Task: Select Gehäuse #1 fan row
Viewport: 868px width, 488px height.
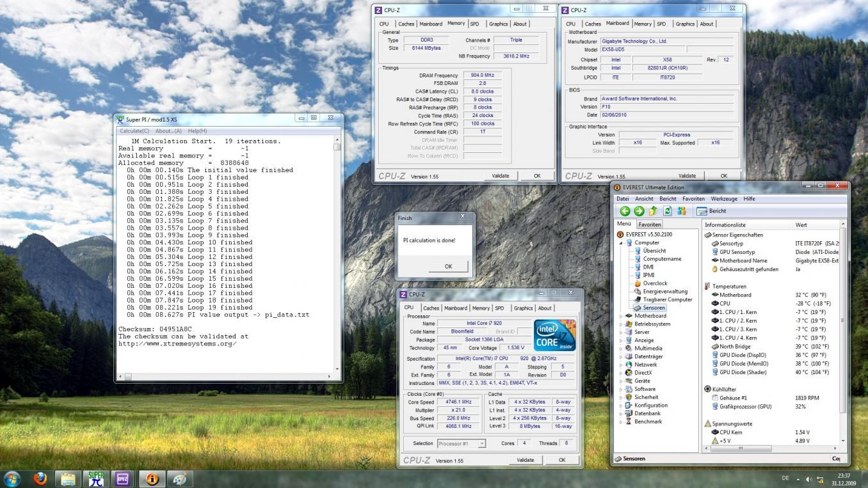Action: 771,398
